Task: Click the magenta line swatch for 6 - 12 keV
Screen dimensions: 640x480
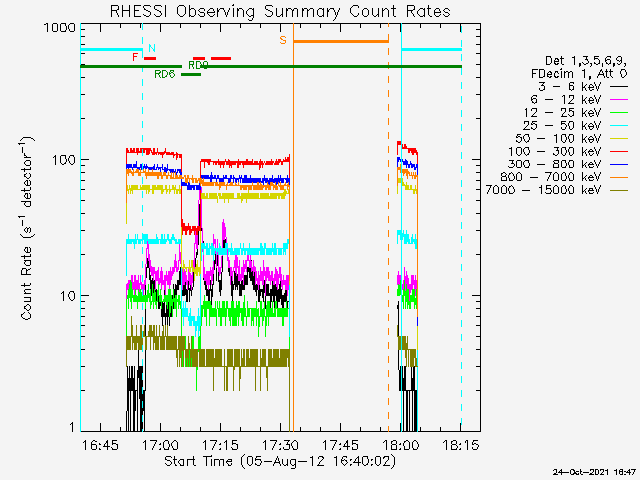Action: [x=619, y=100]
